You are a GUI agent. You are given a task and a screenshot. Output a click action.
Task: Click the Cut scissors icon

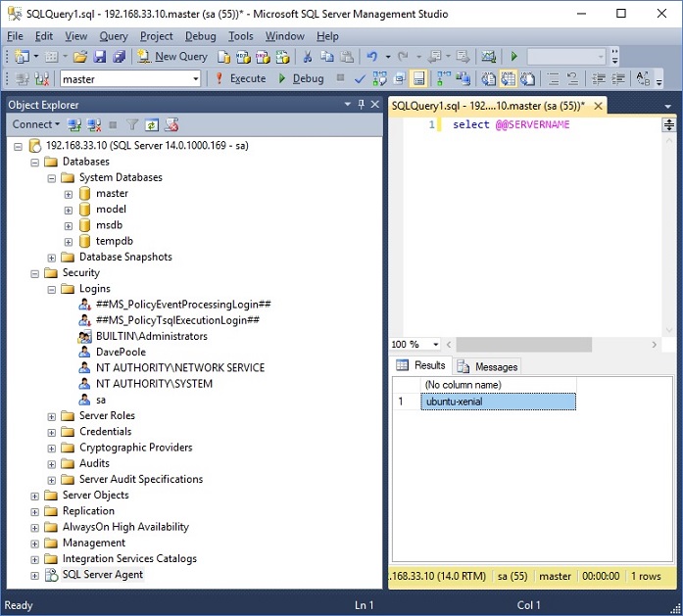[x=307, y=57]
